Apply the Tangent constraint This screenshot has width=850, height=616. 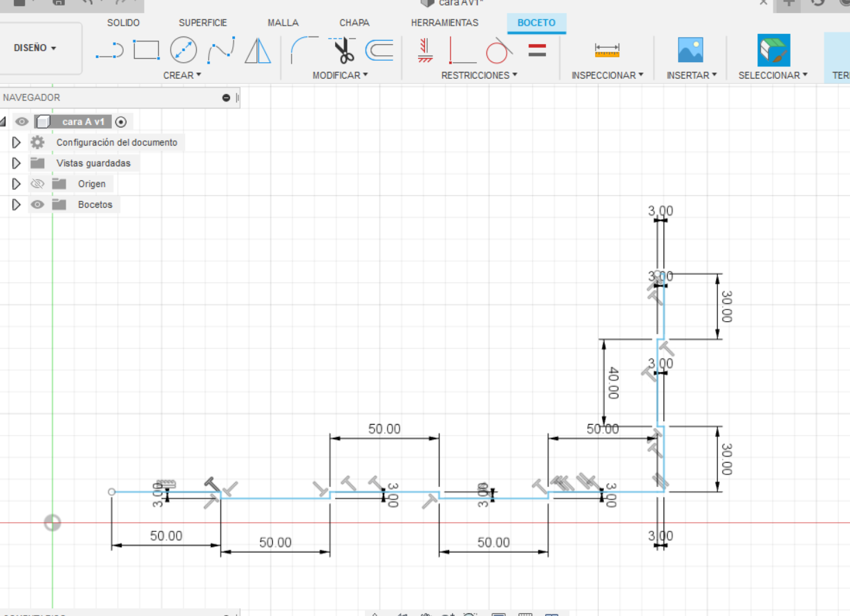(x=499, y=50)
